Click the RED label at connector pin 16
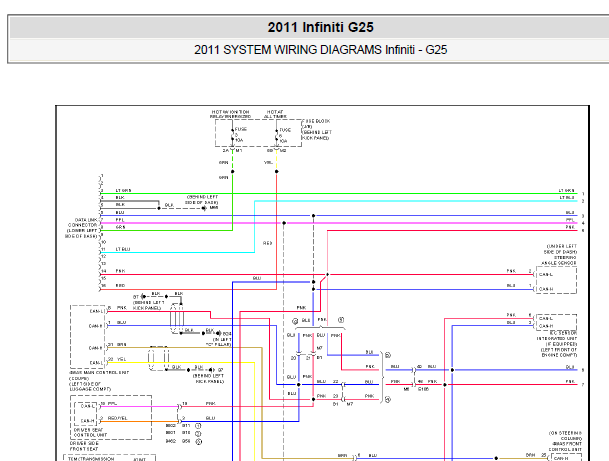The width and height of the screenshot is (609, 461). pyautogui.click(x=120, y=285)
